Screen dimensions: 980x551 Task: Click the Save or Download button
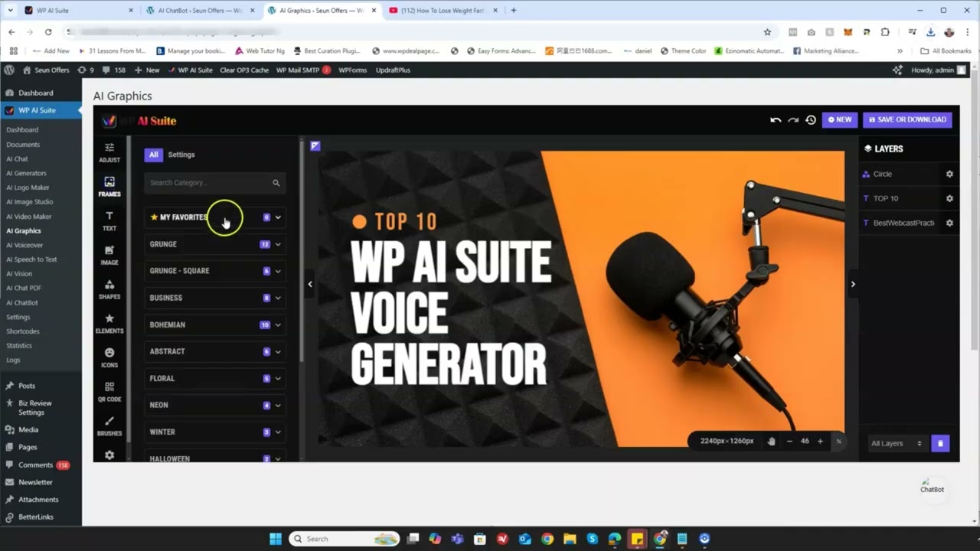coord(907,119)
